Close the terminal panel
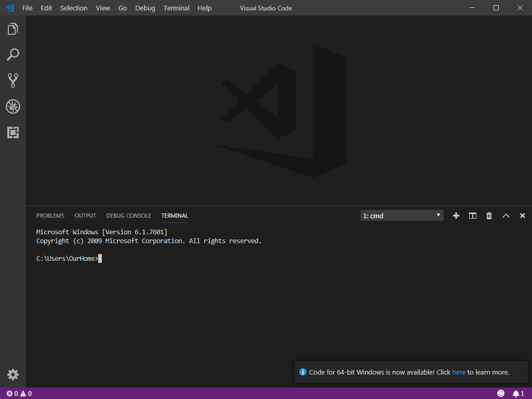 pyautogui.click(x=522, y=215)
